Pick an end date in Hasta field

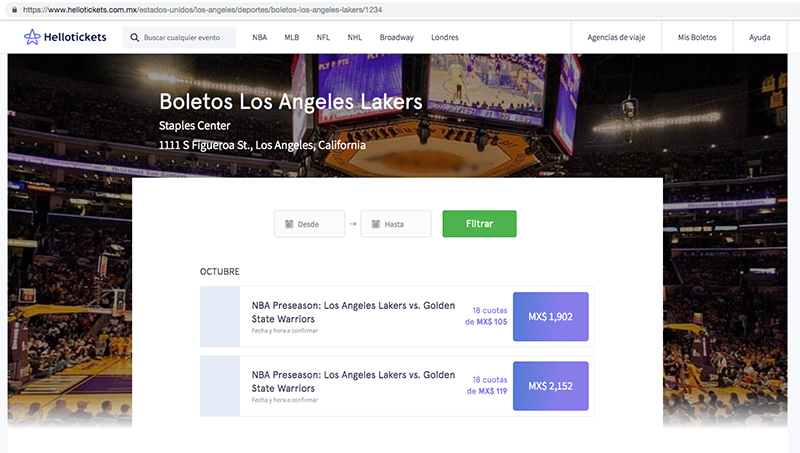click(396, 224)
